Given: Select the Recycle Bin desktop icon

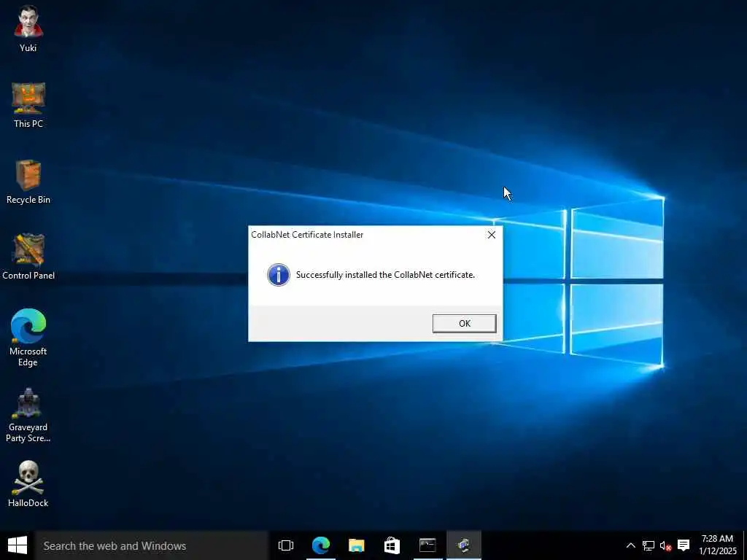Looking at the screenshot, I should [28, 182].
